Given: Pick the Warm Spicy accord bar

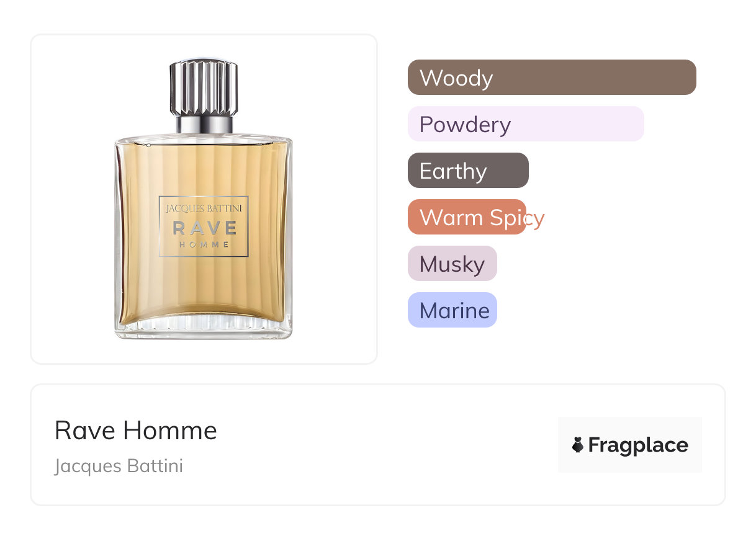Looking at the screenshot, I should coord(467,217).
